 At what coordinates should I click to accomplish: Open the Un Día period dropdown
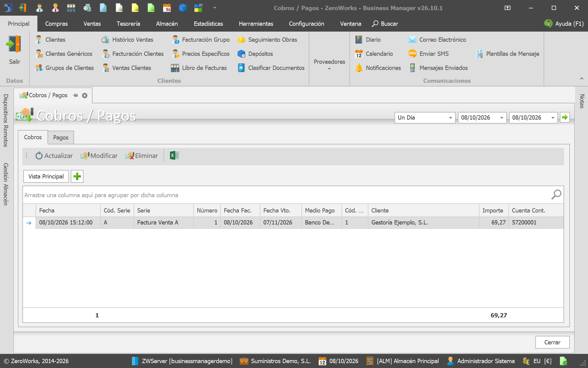450,118
